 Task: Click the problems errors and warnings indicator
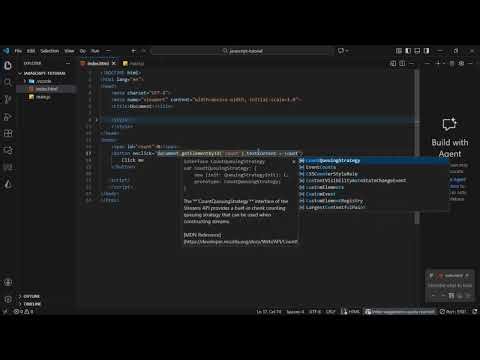tap(23, 312)
